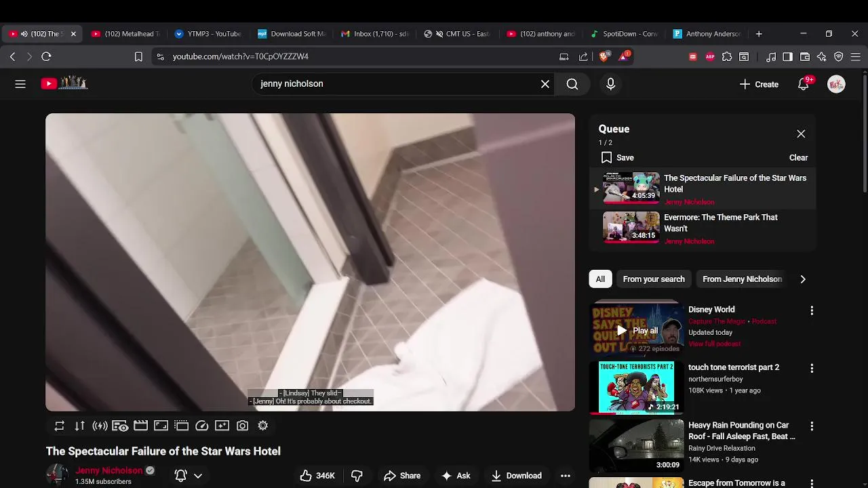Open Adblock Plus ABP extension
Screen dimensions: 868x488
710,57
